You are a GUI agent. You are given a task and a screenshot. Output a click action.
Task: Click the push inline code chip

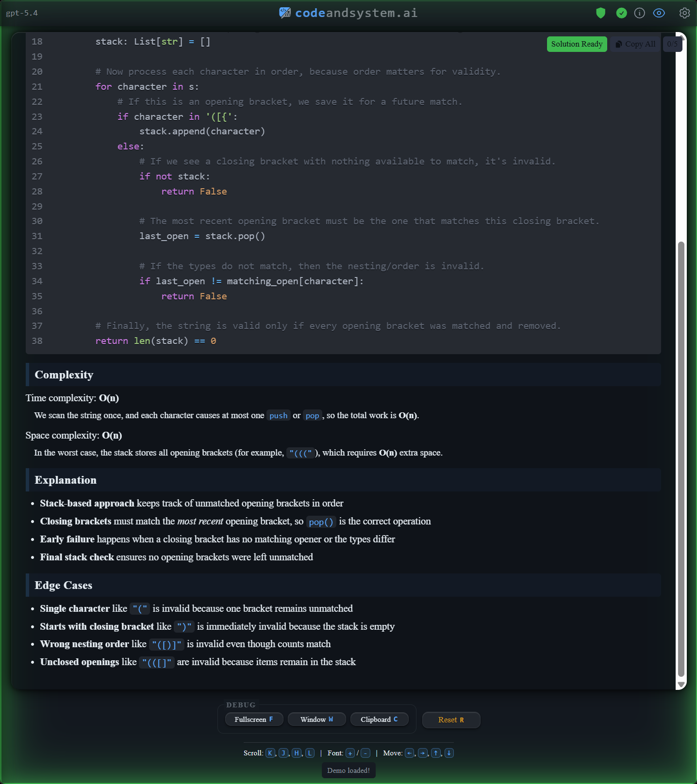point(279,416)
